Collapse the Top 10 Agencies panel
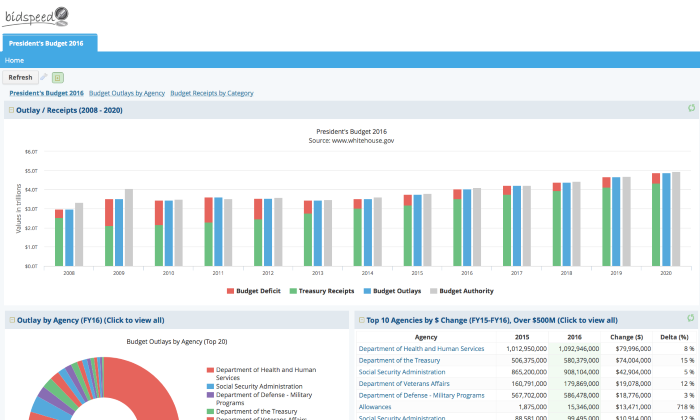The width and height of the screenshot is (700, 420). [362, 320]
